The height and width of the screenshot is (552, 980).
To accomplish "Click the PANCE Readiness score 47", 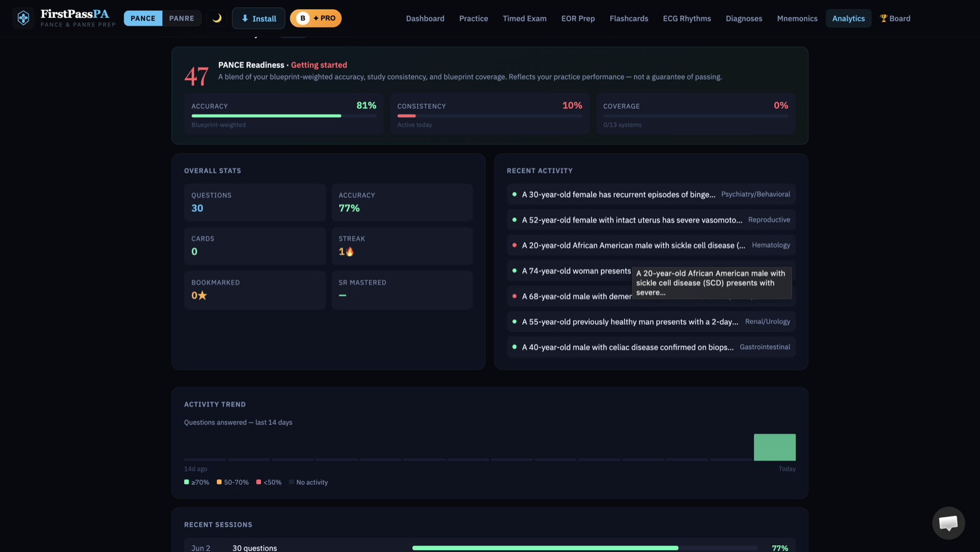I will tap(197, 76).
